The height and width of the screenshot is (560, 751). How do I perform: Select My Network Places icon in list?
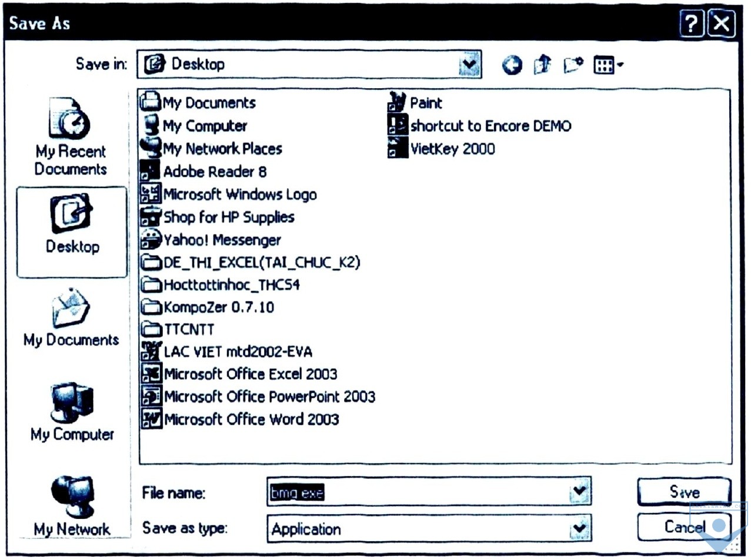pyautogui.click(x=151, y=147)
